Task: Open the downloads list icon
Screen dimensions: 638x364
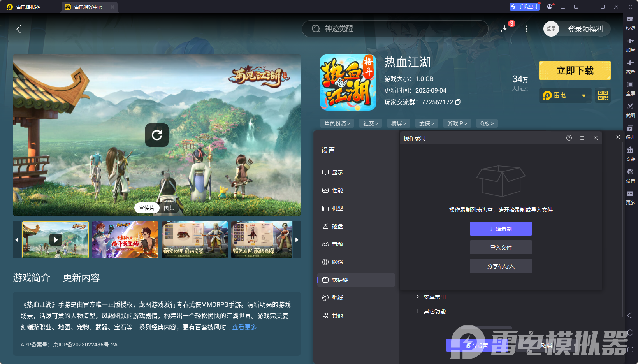Action: point(505,29)
